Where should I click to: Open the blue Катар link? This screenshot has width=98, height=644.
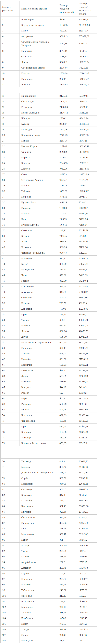pos(25,31)
